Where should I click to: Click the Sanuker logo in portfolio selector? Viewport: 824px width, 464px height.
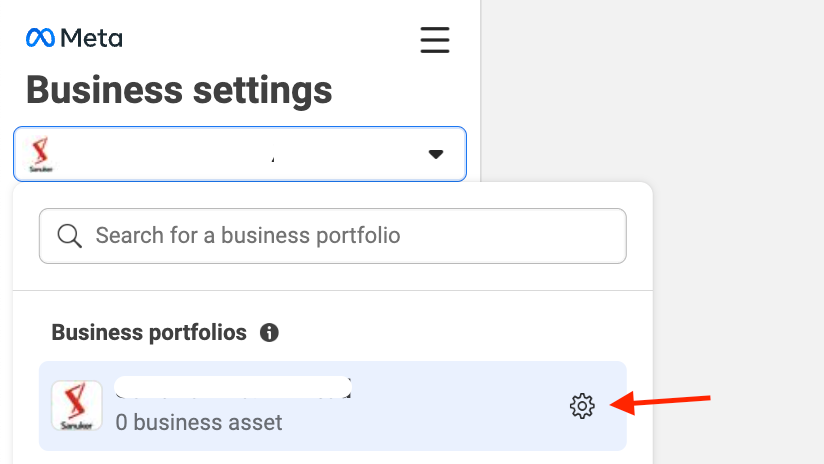40,154
